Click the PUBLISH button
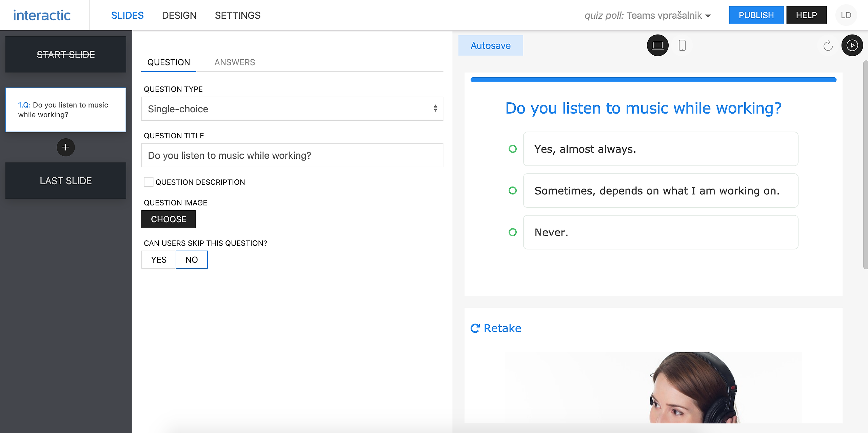The image size is (868, 433). 756,15
